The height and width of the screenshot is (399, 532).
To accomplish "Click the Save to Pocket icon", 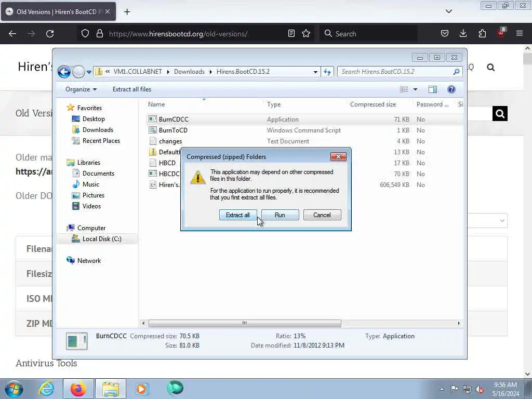I will point(445,33).
